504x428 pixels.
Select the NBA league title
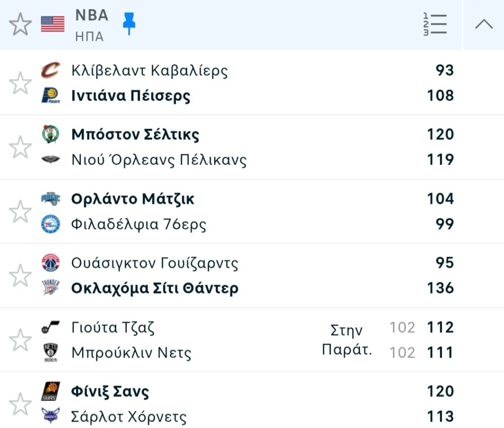click(x=92, y=15)
